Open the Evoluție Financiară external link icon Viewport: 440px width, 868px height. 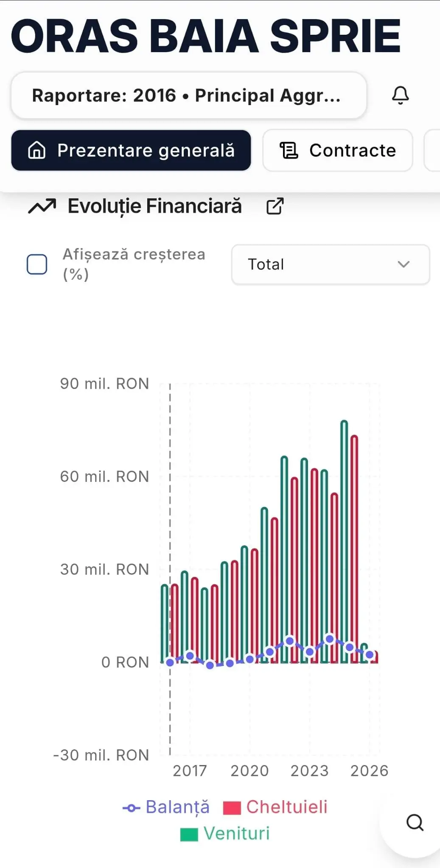[x=275, y=206]
